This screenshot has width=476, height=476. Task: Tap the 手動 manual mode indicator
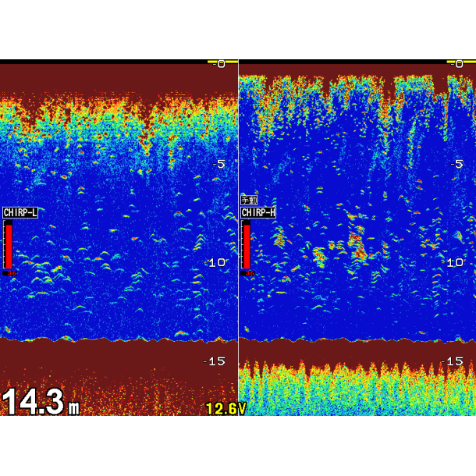248,201
